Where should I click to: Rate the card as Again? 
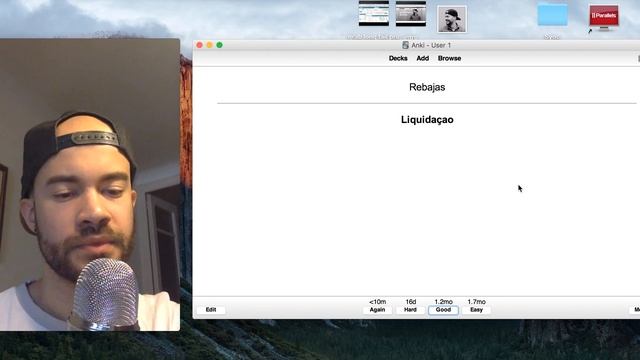[377, 310]
